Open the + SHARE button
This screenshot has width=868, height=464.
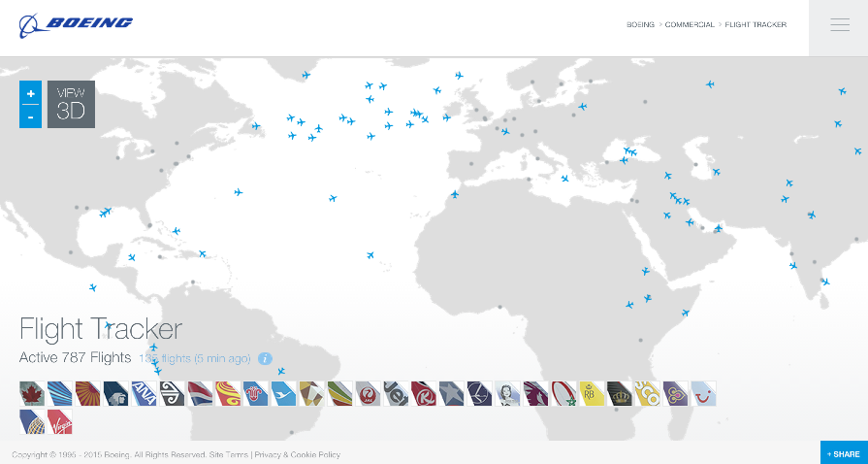844,453
